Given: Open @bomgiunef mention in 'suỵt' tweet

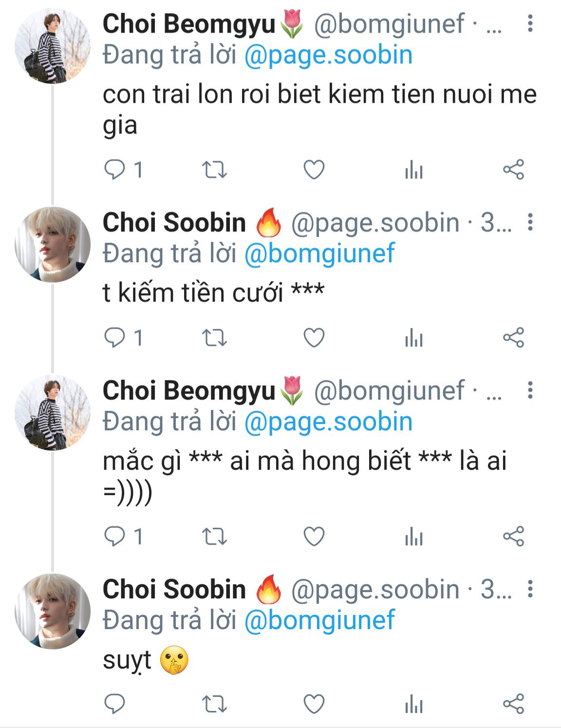Looking at the screenshot, I should point(319,620).
